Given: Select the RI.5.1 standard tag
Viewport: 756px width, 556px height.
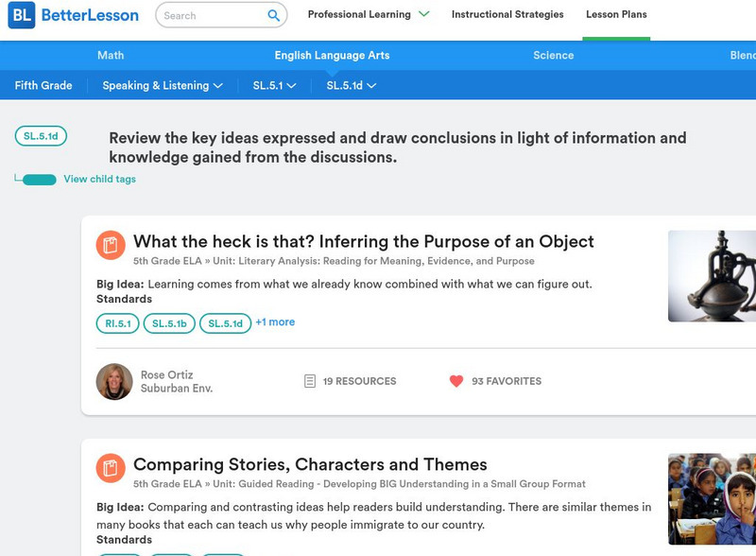Looking at the screenshot, I should click(x=117, y=323).
